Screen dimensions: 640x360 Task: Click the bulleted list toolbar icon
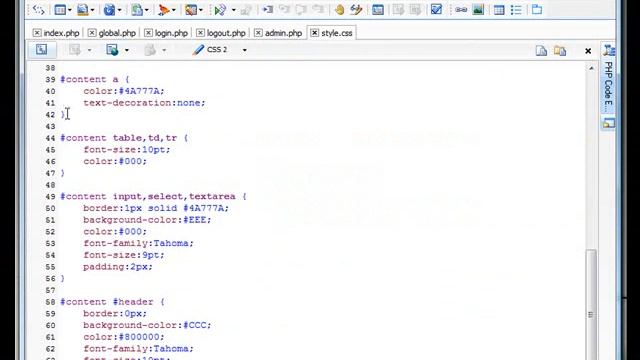click(516, 10)
